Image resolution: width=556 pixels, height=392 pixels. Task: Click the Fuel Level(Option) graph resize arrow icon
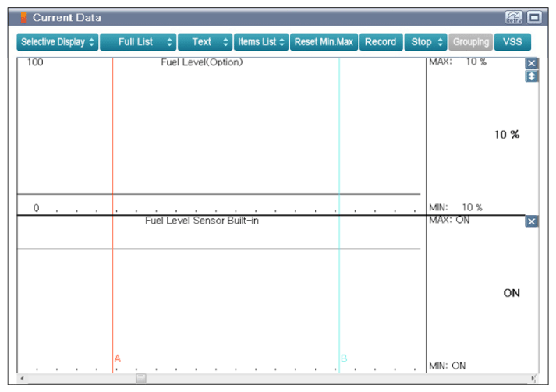[x=531, y=76]
